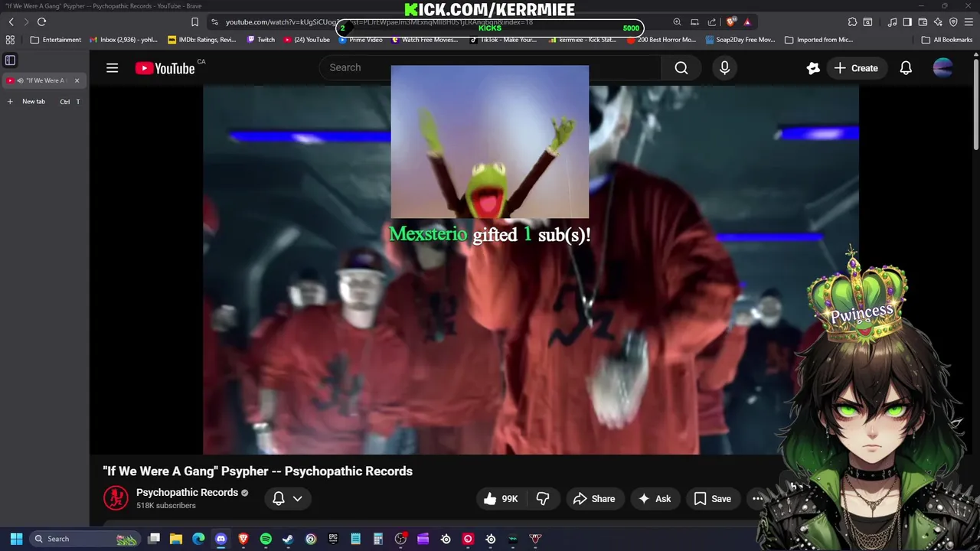
Task: Expand the All Bookmarks folder
Action: 947,40
